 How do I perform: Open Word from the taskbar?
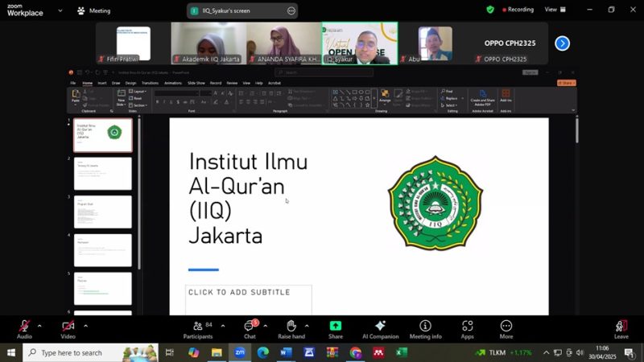click(286, 352)
